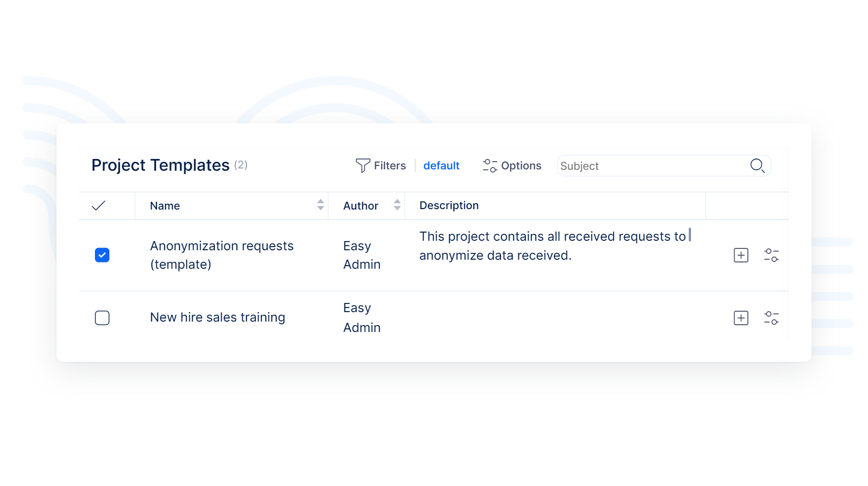This screenshot has height=486, width=868.
Task: Click inside the Subject search field
Action: click(x=633, y=166)
